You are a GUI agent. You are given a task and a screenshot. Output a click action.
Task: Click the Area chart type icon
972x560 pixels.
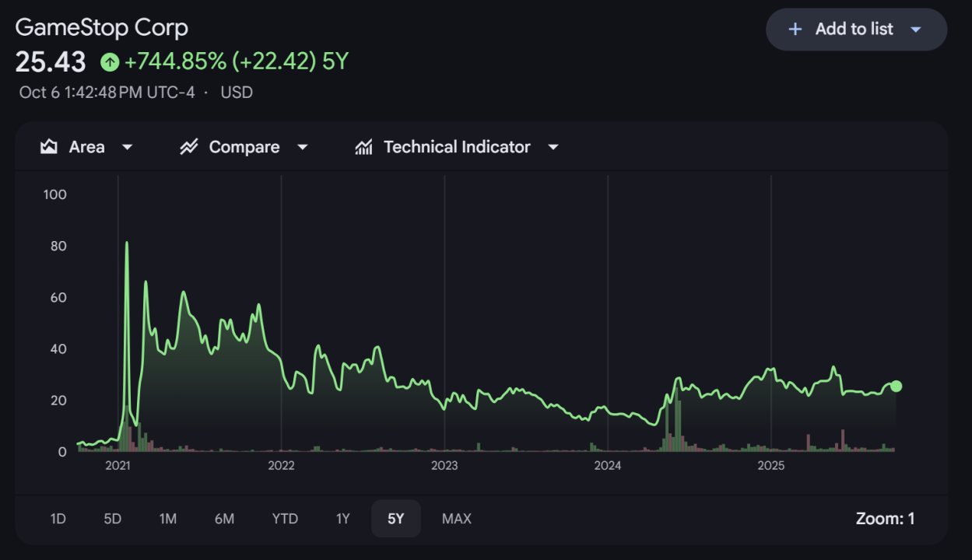click(x=49, y=147)
